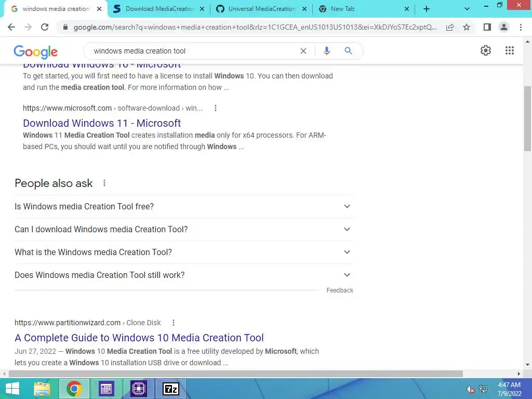Click the browser forward arrow
This screenshot has height=399, width=532.
pyautogui.click(x=28, y=27)
